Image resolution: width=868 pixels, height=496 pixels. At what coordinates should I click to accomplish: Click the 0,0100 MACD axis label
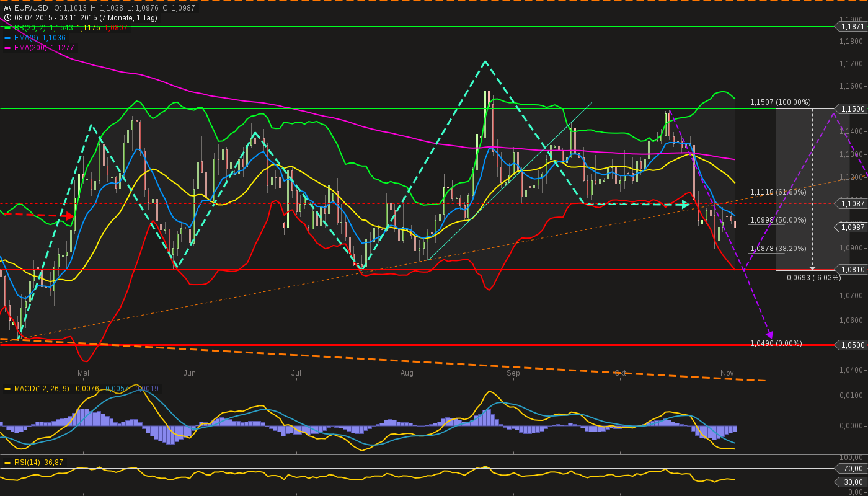coord(852,396)
